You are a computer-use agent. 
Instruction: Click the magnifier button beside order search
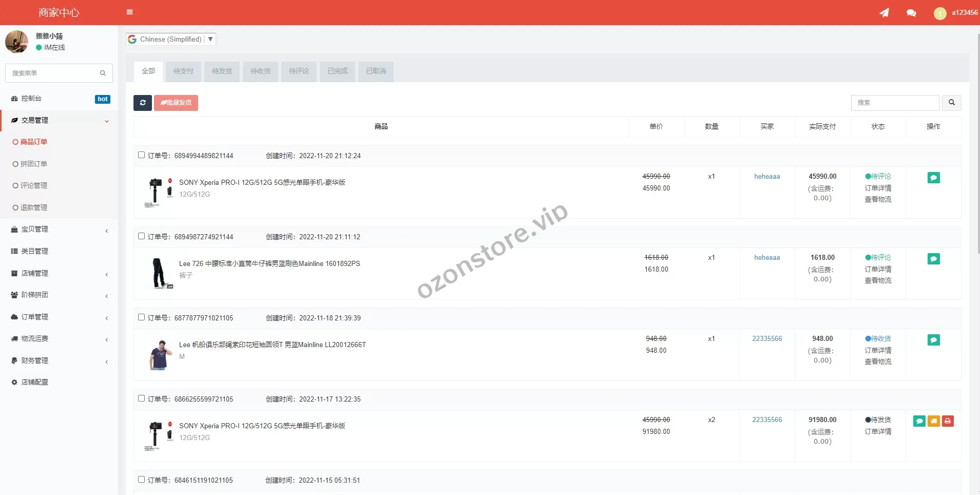[x=951, y=103]
